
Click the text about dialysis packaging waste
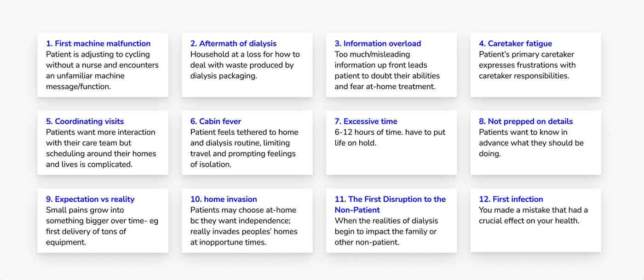245,65
